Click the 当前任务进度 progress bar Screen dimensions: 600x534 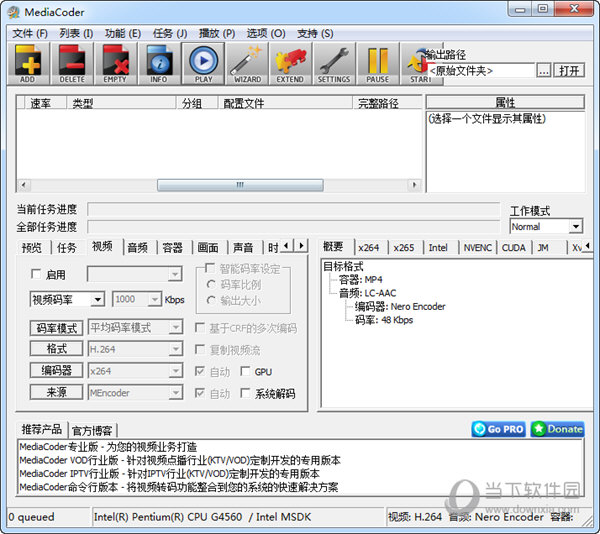293,209
